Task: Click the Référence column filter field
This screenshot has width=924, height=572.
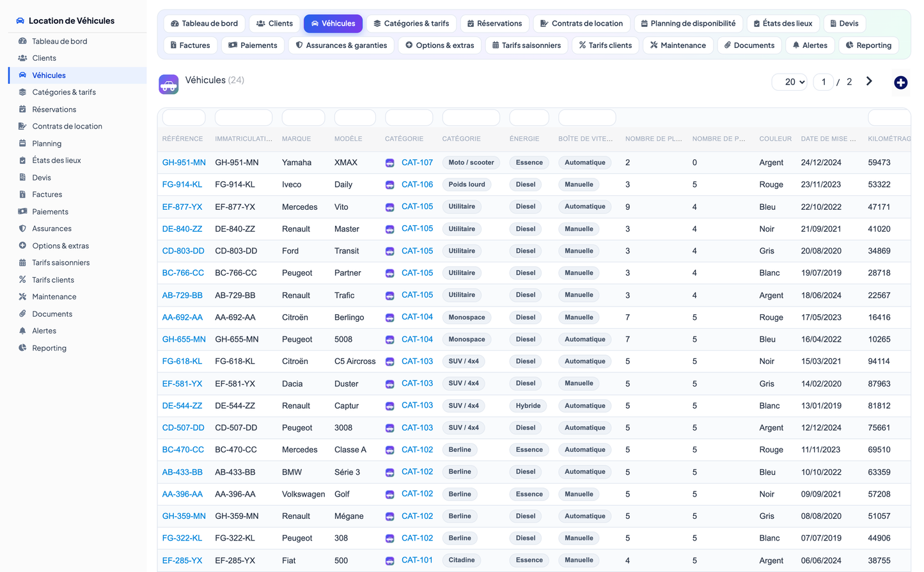Action: 184,118
